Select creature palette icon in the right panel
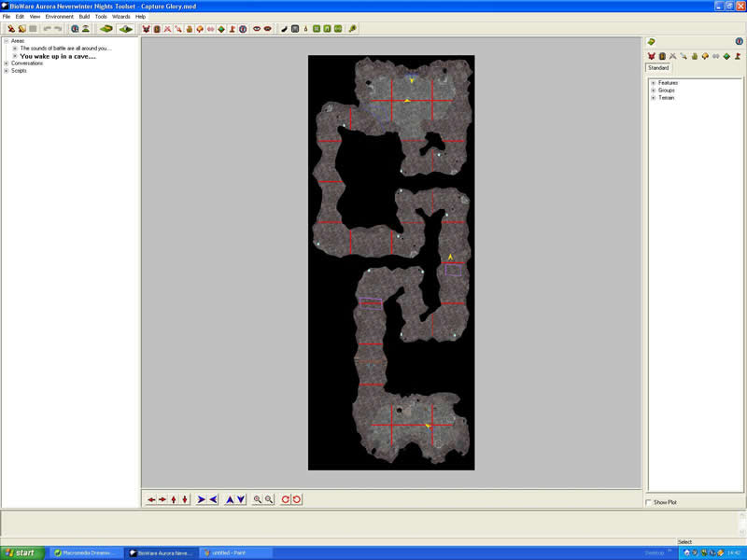This screenshot has width=747, height=560. [x=651, y=56]
